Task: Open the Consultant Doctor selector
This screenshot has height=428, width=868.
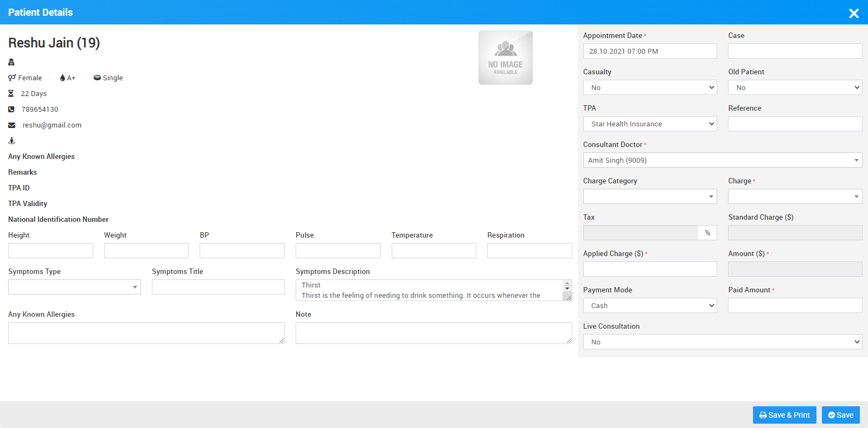Action: (722, 160)
